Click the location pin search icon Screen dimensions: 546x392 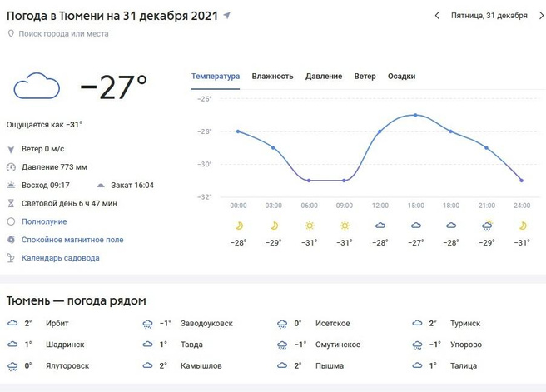tap(11, 34)
